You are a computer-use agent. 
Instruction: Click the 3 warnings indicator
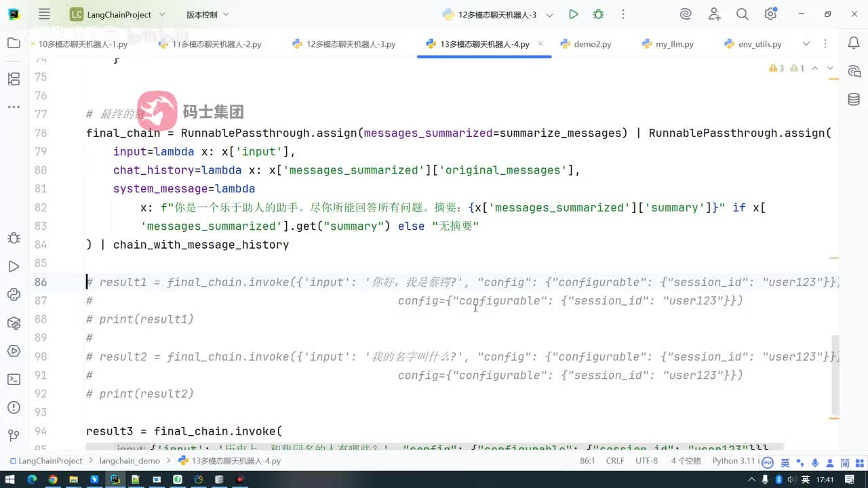(776, 68)
